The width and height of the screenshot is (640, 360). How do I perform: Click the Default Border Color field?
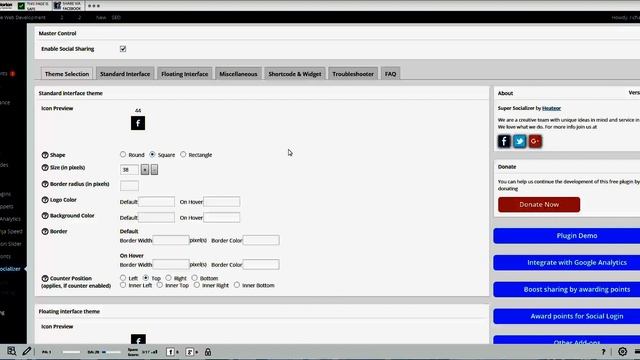point(261,240)
